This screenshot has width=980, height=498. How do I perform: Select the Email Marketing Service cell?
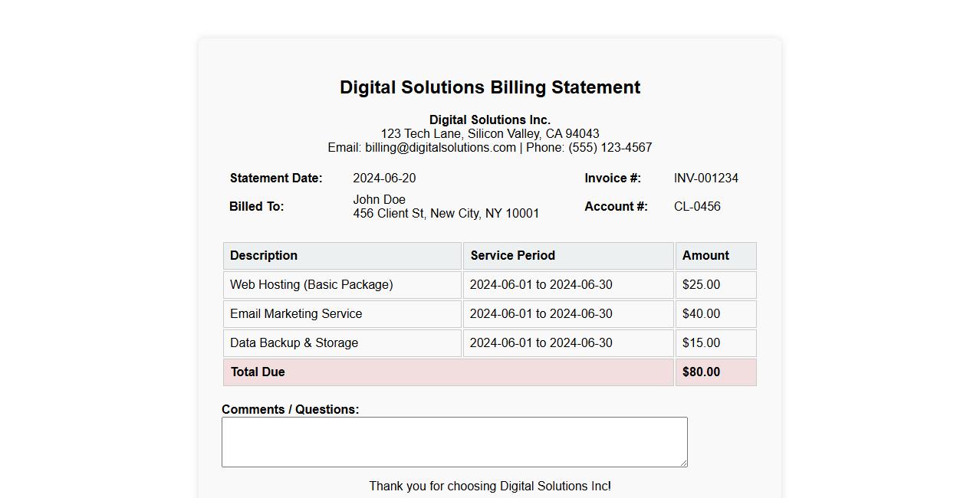point(296,314)
